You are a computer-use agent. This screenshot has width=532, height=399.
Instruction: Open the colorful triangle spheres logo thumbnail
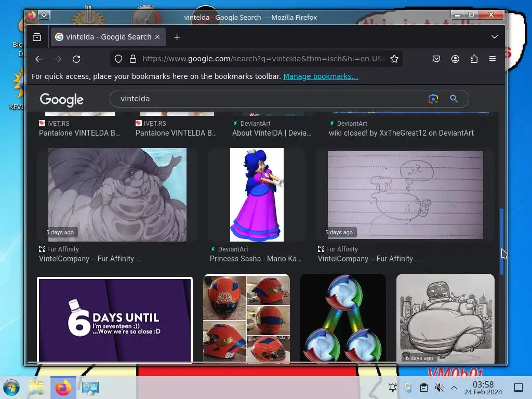click(343, 318)
